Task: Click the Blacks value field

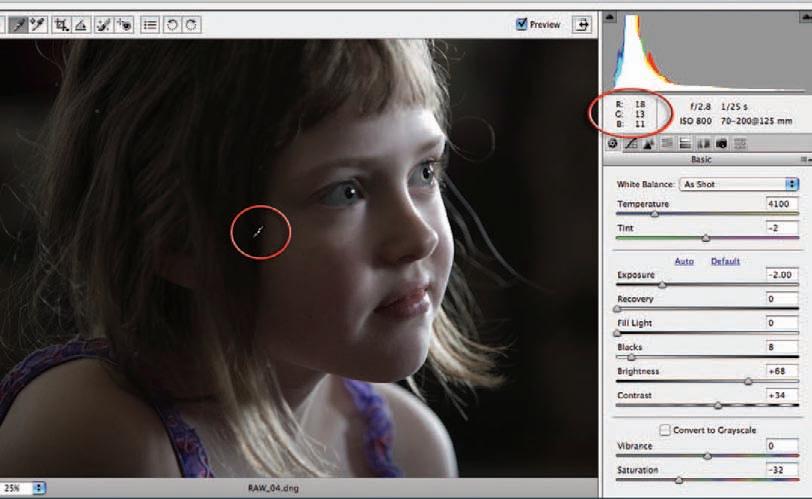Action: coord(781,347)
